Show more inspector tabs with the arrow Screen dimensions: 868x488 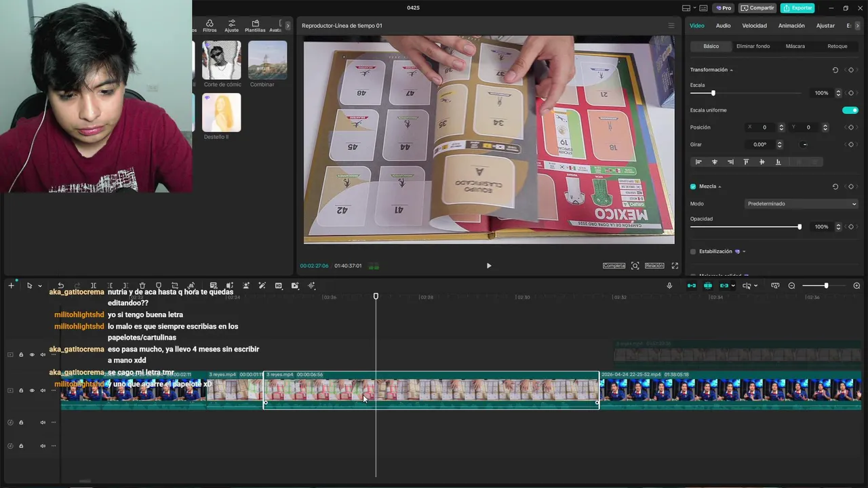pos(858,26)
